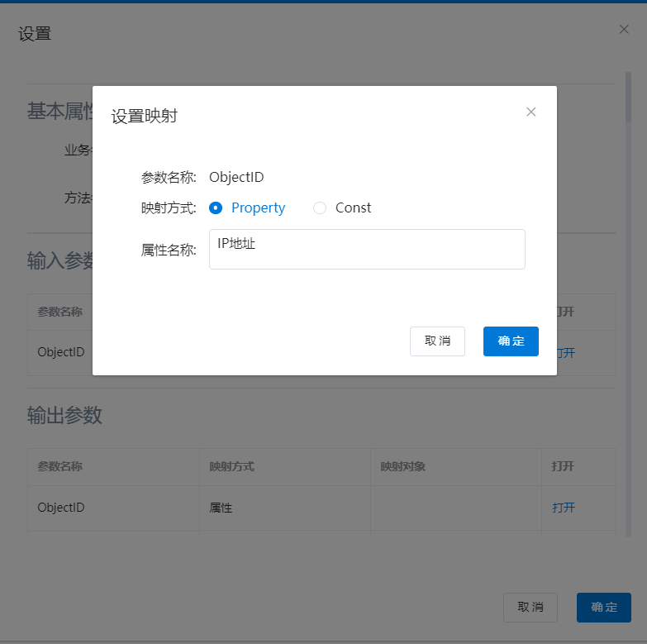This screenshot has width=647, height=644.
Task: Open the 打开 link in 输入参数 ObjectID row
Action: click(x=566, y=353)
